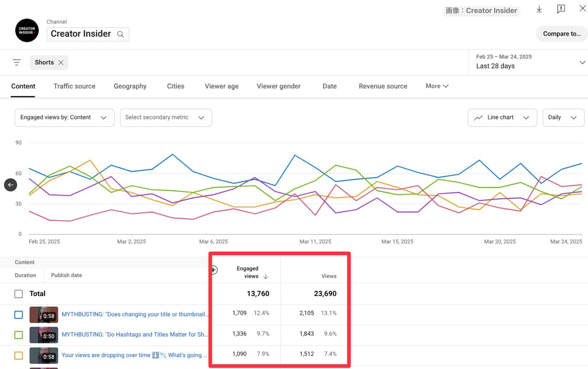Click the Feb 25, 2025 axis label
This screenshot has width=588, height=369.
[x=44, y=242]
